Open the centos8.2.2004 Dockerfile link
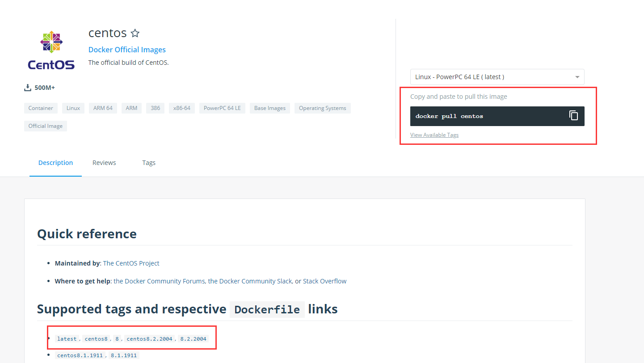This screenshot has width=644, height=363. pyautogui.click(x=149, y=339)
